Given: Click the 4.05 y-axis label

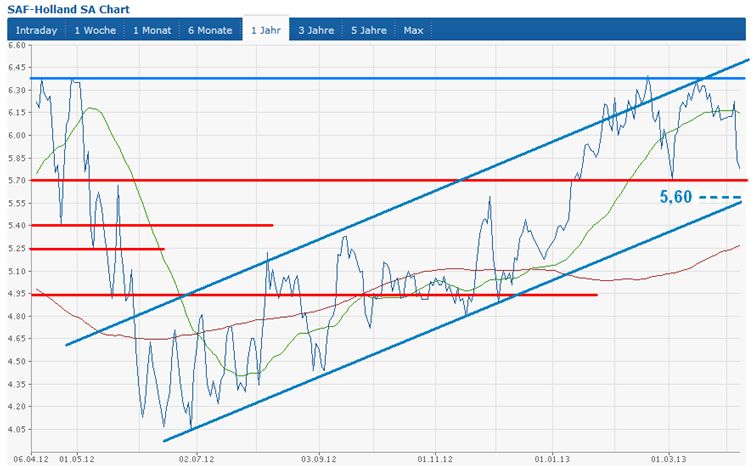Looking at the screenshot, I should [x=17, y=429].
